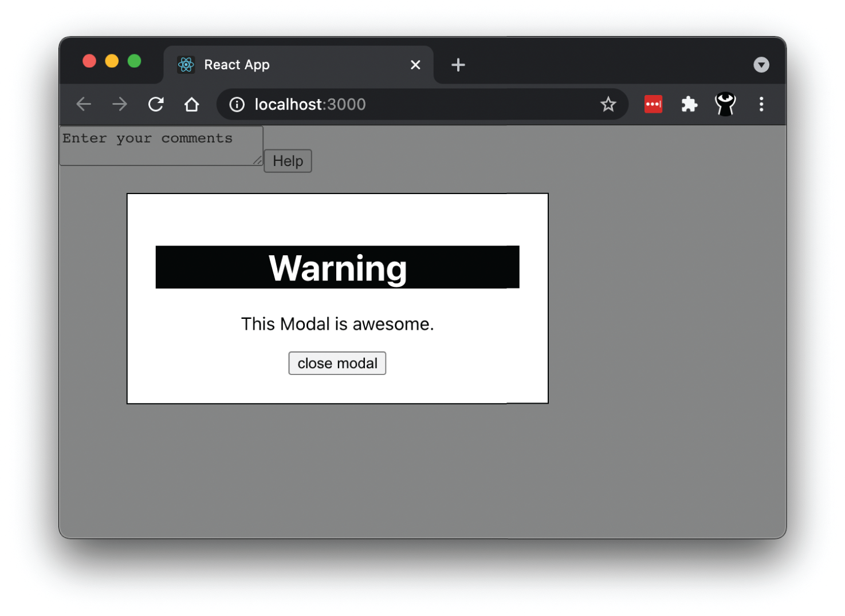The width and height of the screenshot is (845, 616).
Task: Click the forward navigation arrow
Action: [x=120, y=104]
